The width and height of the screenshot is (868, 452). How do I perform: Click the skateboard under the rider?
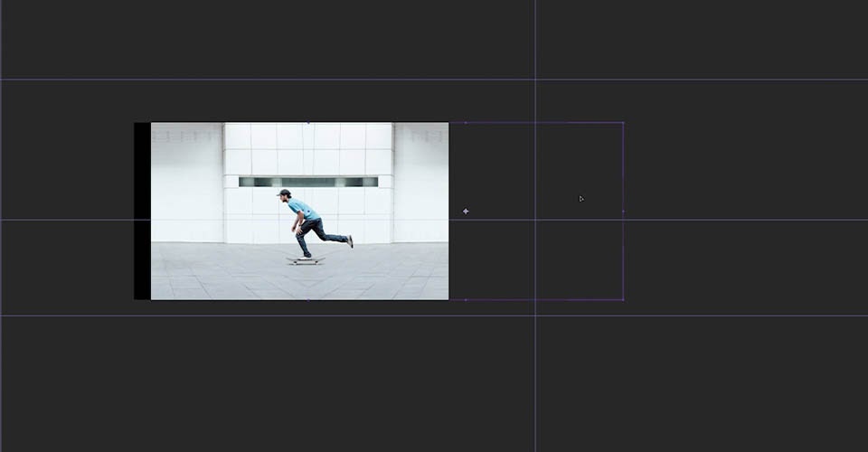[x=306, y=260]
